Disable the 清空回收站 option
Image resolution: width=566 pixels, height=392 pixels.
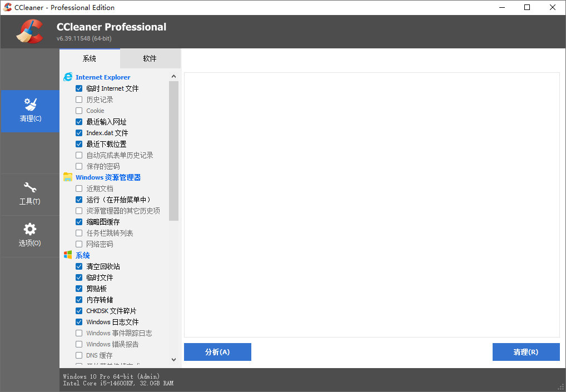pyautogui.click(x=78, y=266)
